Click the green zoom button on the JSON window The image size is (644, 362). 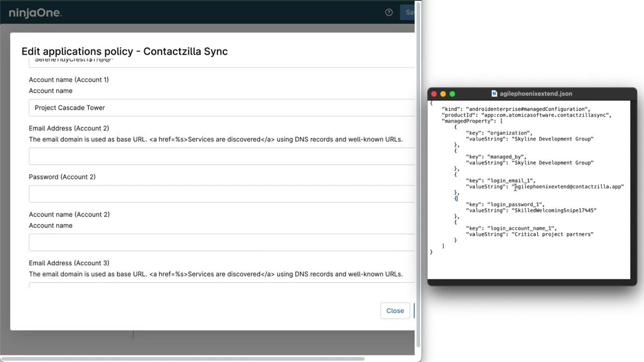click(x=453, y=93)
